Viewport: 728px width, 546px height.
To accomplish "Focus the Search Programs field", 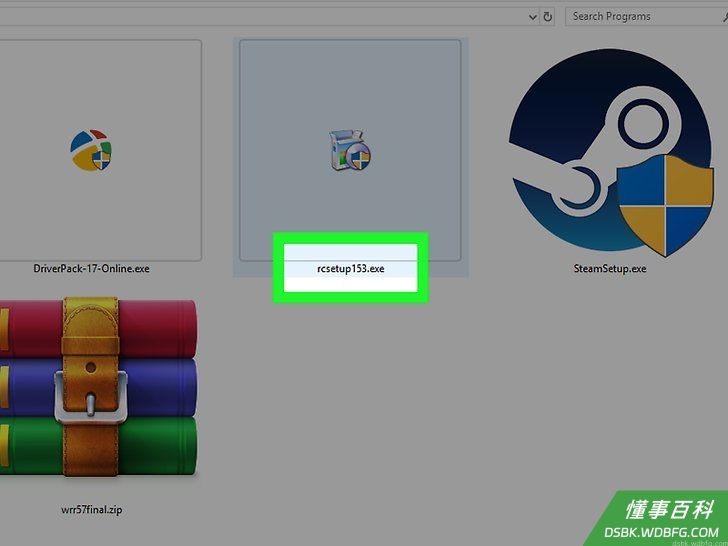I will pos(647,17).
